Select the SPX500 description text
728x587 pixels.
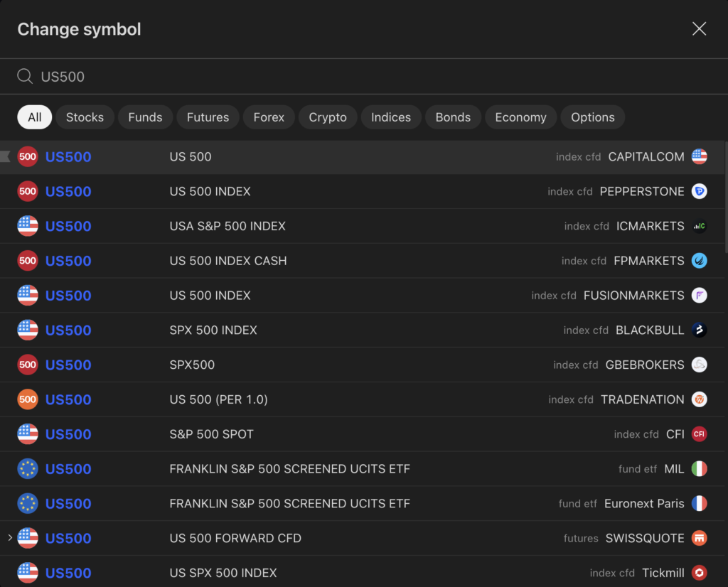point(192,365)
